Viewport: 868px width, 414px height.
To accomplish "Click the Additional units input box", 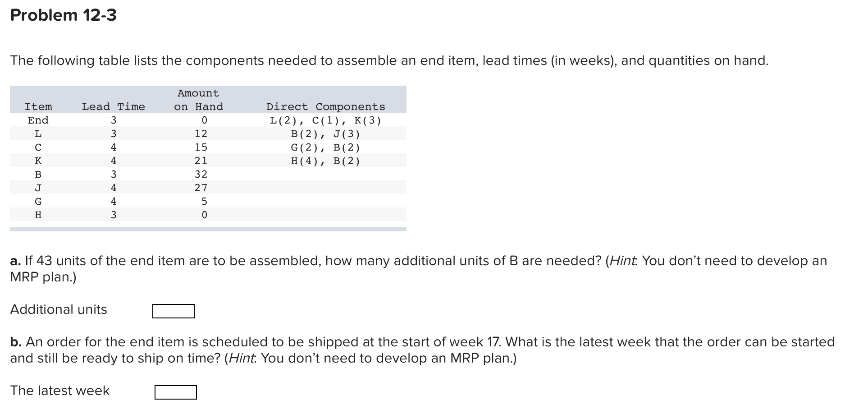I will point(173,311).
